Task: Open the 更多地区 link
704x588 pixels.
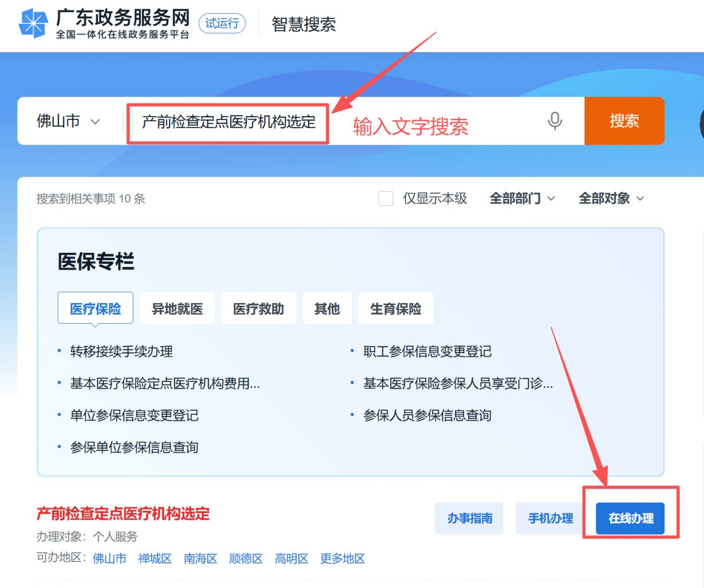Action: click(342, 558)
